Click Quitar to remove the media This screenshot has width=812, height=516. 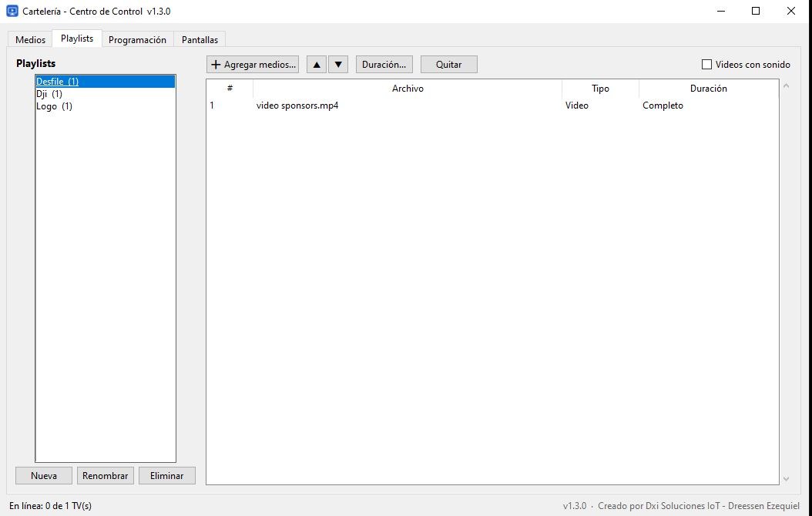tap(449, 65)
